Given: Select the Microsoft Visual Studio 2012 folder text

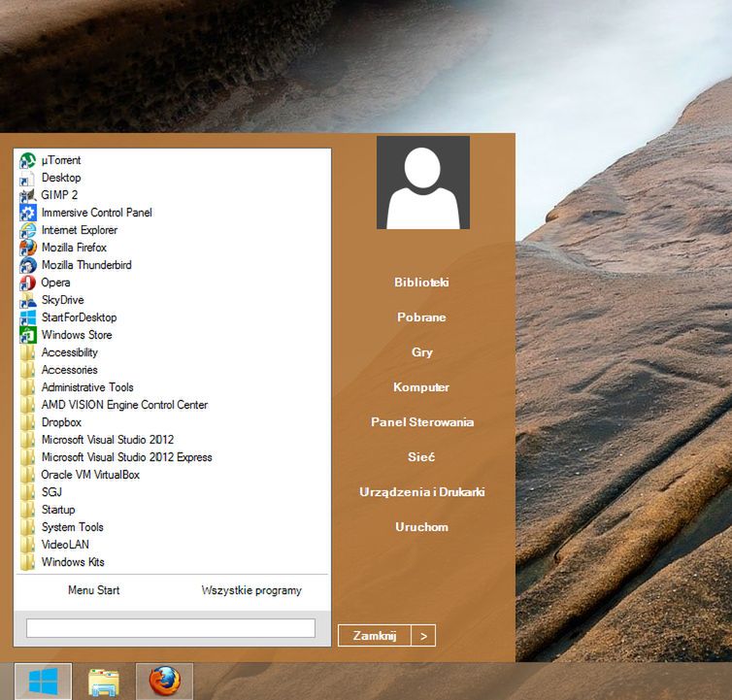Looking at the screenshot, I should (108, 440).
